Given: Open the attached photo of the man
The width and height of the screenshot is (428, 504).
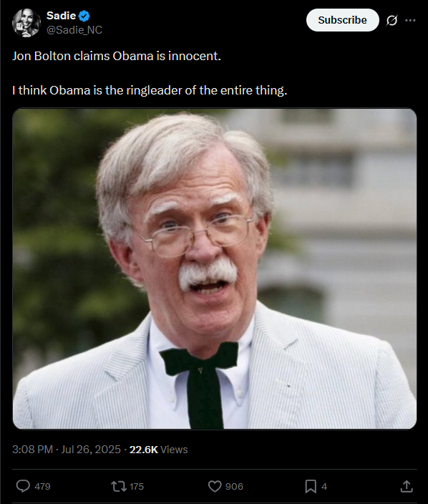Looking at the screenshot, I should click(x=215, y=268).
